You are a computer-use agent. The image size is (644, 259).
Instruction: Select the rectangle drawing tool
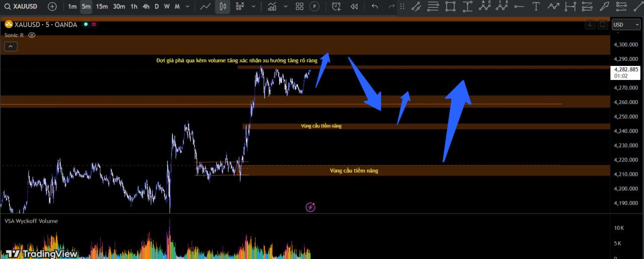(x=450, y=7)
